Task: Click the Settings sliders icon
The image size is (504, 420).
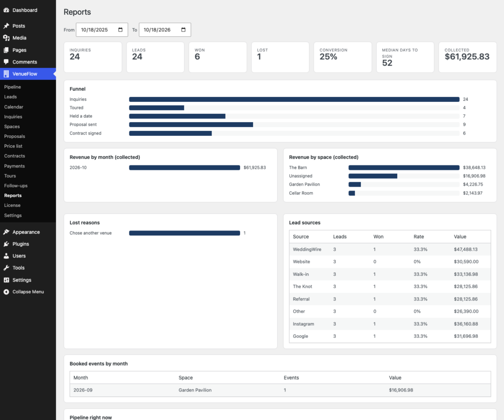Action: (x=6, y=280)
